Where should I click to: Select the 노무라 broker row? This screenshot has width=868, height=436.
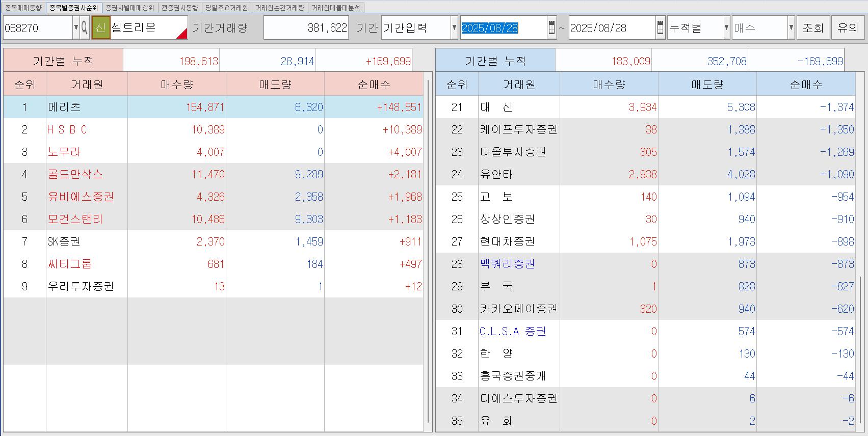pyautogui.click(x=213, y=152)
